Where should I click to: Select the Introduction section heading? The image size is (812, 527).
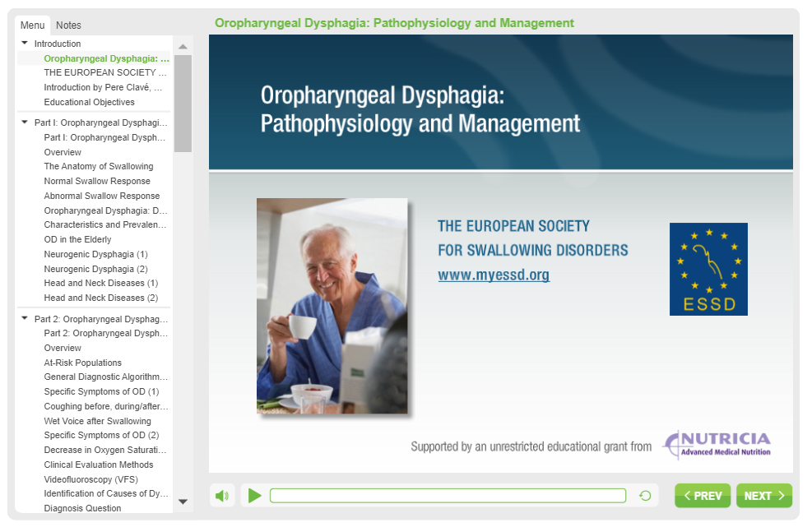58,44
